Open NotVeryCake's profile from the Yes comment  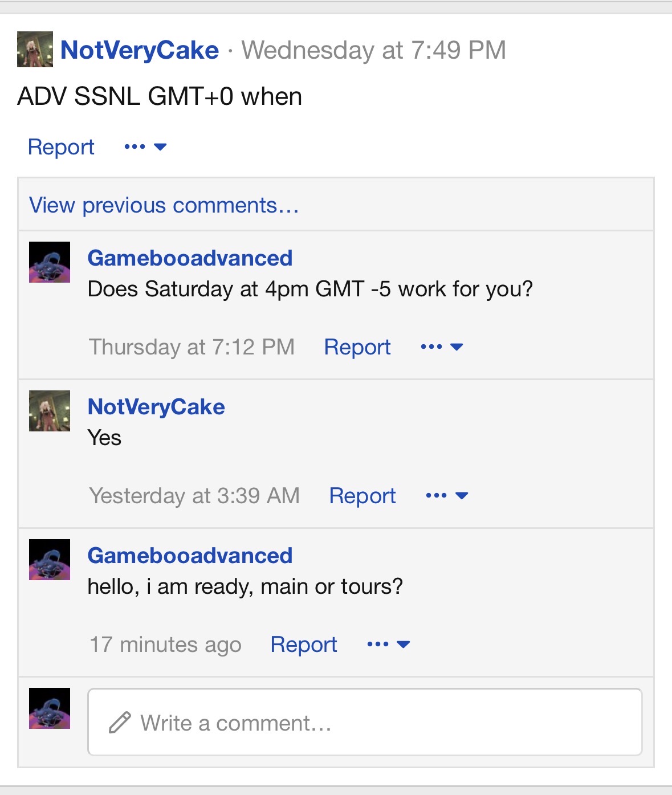pos(156,407)
